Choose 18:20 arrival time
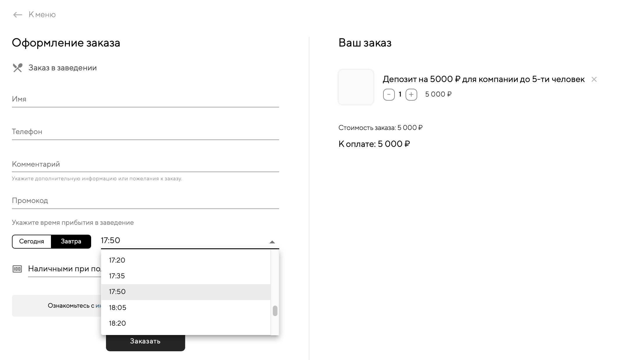Image resolution: width=644 pixels, height=360 pixels. (x=117, y=323)
